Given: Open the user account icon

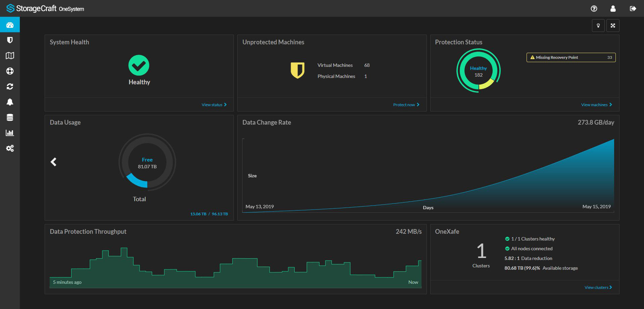Looking at the screenshot, I should pos(613,9).
